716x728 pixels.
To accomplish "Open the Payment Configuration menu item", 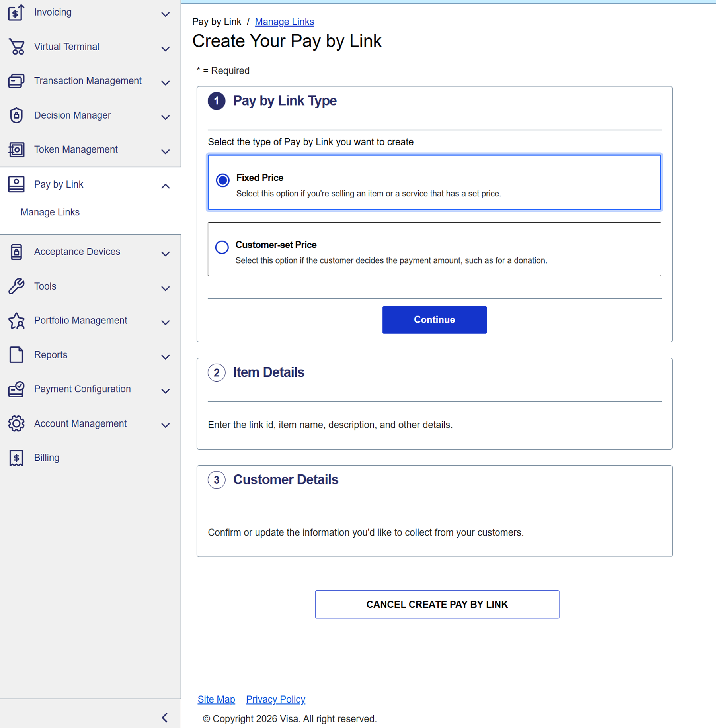I will (82, 389).
